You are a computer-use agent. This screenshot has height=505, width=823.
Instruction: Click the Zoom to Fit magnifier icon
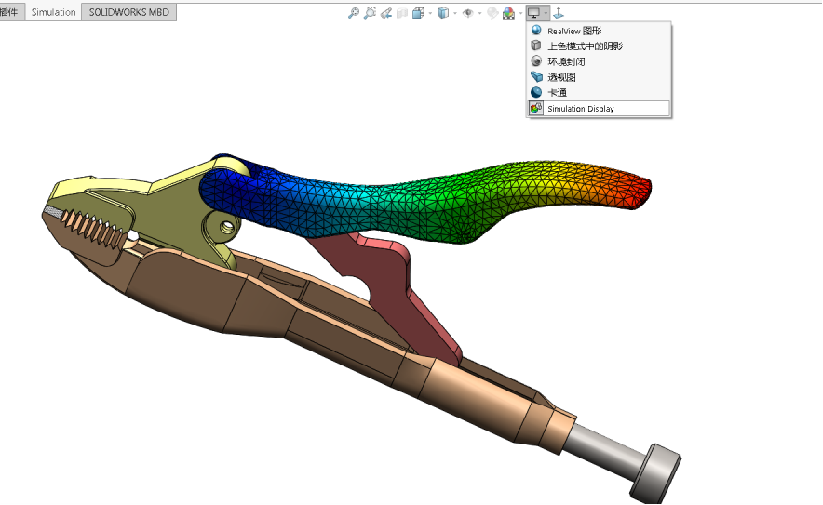point(353,13)
